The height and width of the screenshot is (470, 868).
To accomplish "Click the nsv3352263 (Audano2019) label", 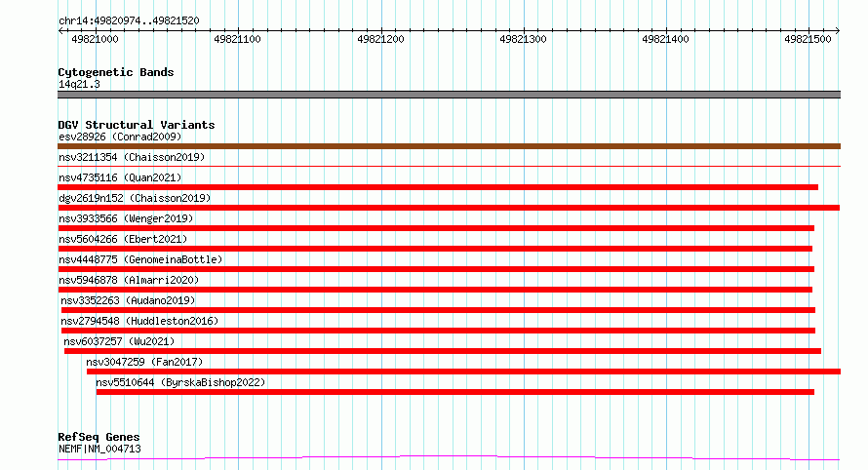I will (128, 300).
